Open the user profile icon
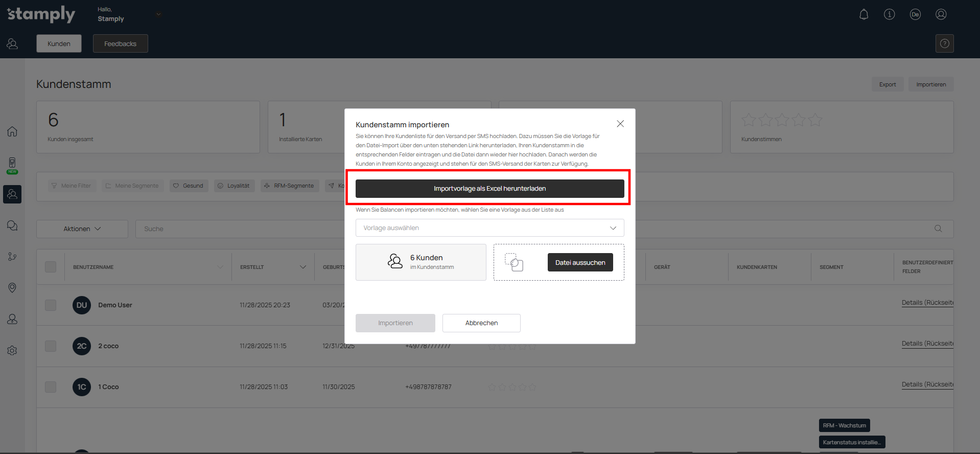This screenshot has width=980, height=454. tap(941, 14)
